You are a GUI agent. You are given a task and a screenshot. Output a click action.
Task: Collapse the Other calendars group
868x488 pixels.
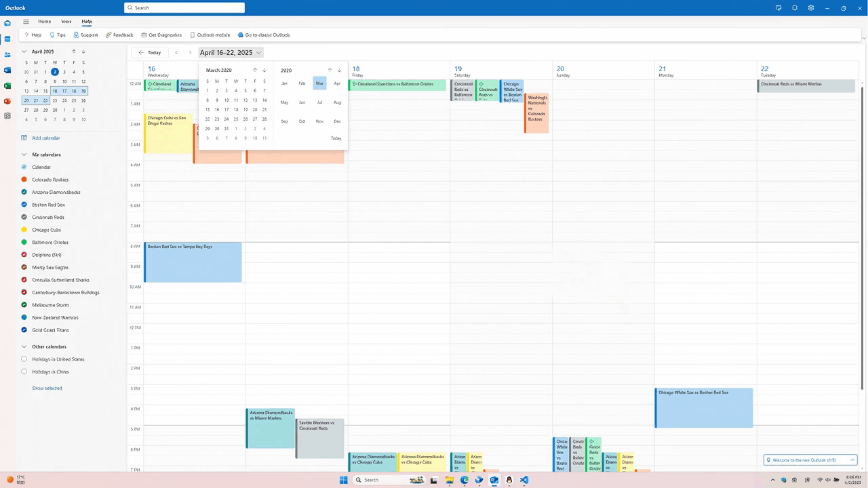click(24, 347)
